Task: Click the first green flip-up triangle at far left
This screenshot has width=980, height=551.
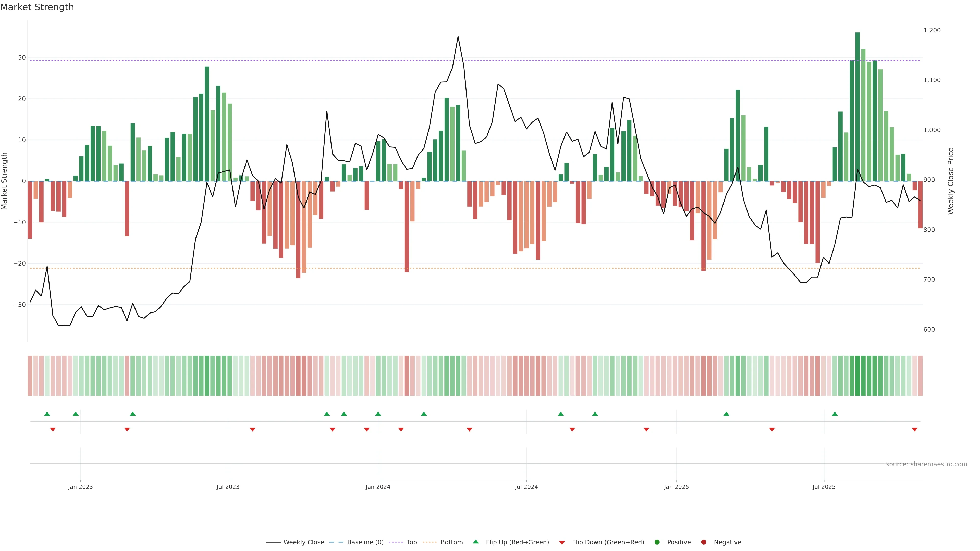Action: tap(47, 414)
